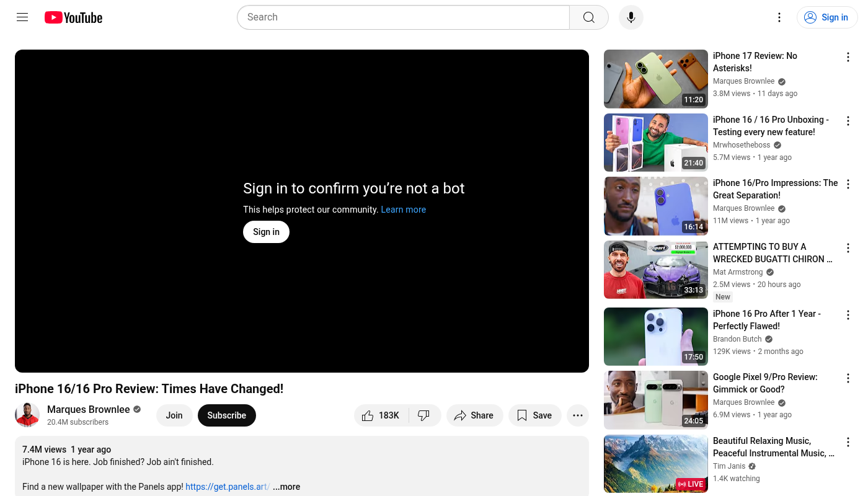Dislike the video with thumbs down
This screenshot has width=868, height=496.
(424, 415)
